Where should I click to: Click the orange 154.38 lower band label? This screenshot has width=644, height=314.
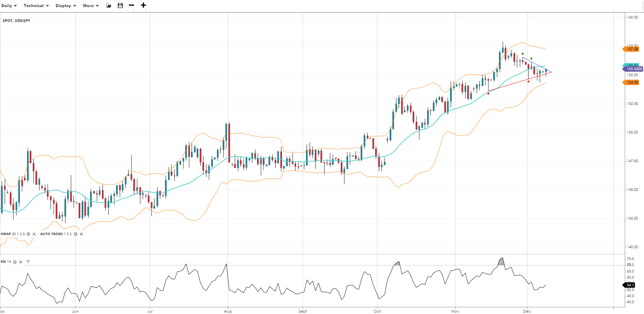(632, 82)
